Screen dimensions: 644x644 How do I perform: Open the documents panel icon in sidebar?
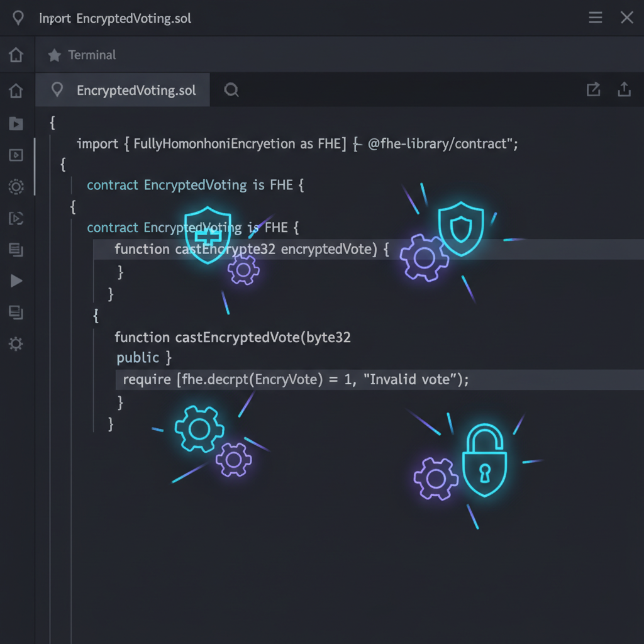tap(16, 250)
